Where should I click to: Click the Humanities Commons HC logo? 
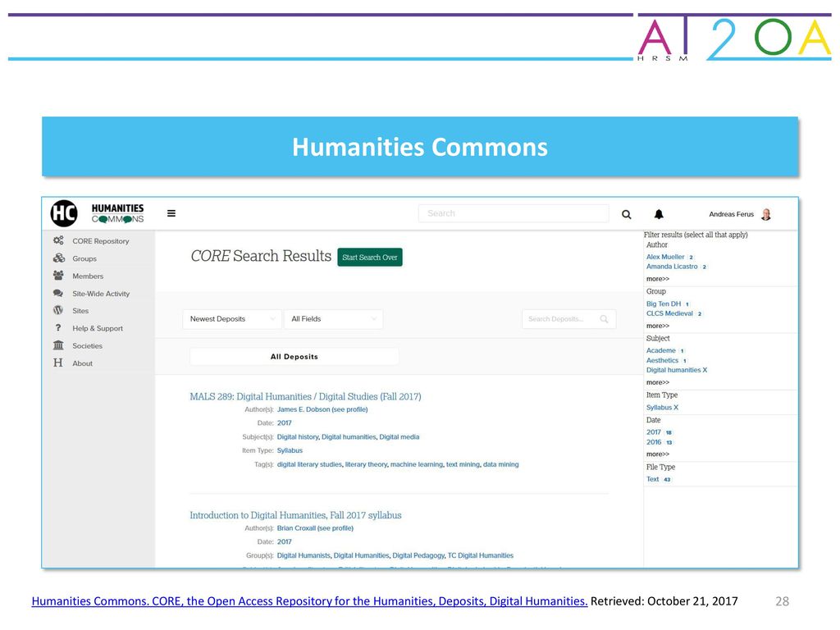(64, 213)
